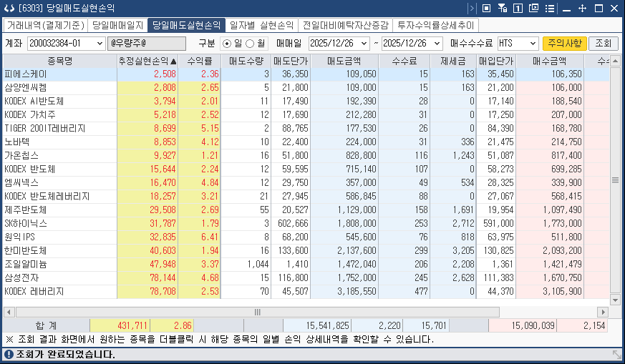Click the info icon in status bar
This screenshot has width=625, height=364.
coord(9,354)
